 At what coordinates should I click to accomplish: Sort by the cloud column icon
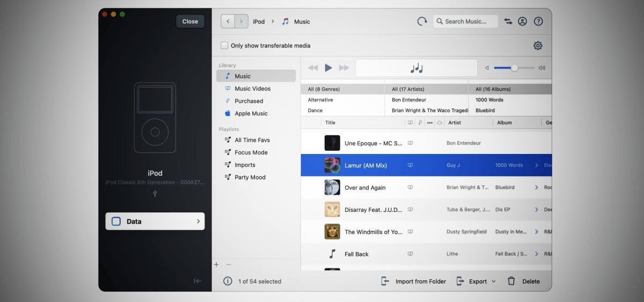440,123
